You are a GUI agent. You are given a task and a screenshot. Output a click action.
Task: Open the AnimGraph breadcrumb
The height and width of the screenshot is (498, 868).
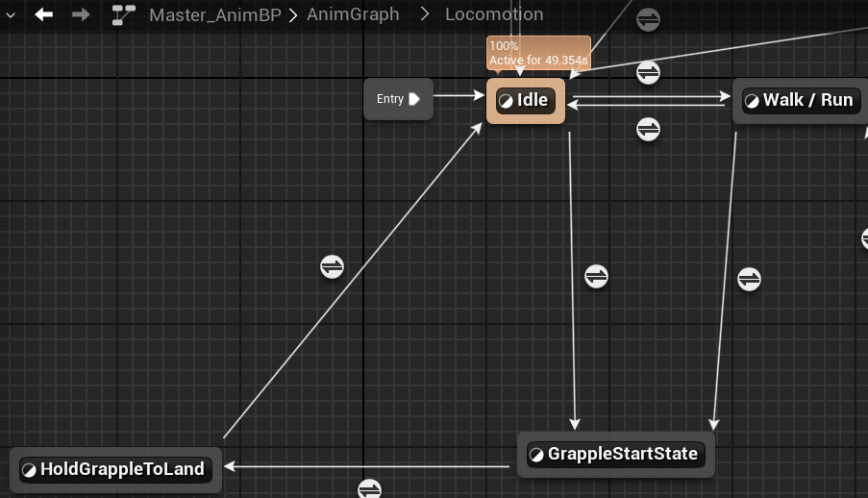[353, 14]
